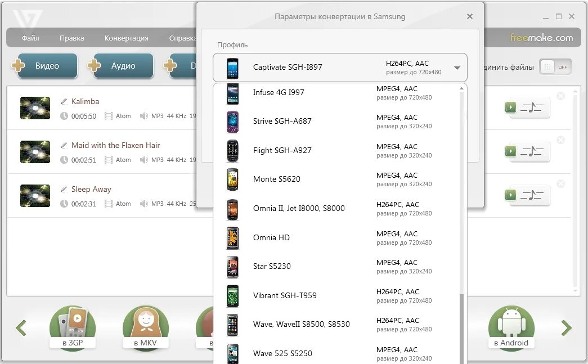
Task: Click the Maid with the Flaxen Hair title
Action: (116, 146)
